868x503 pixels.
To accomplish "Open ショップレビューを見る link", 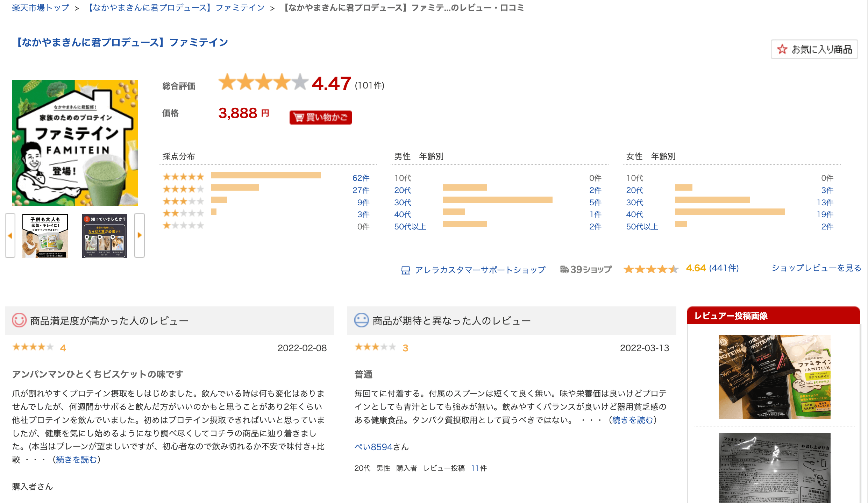I will coord(816,268).
